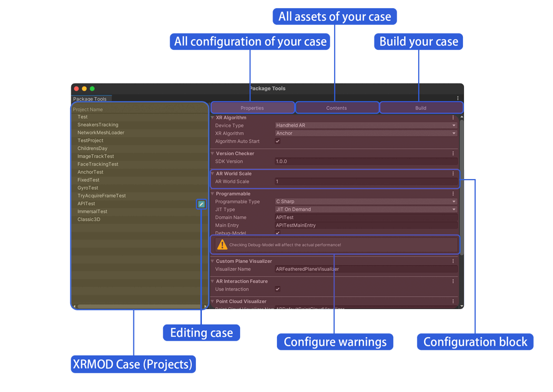Switch to the Build tab
This screenshot has width=553, height=392.
point(421,108)
